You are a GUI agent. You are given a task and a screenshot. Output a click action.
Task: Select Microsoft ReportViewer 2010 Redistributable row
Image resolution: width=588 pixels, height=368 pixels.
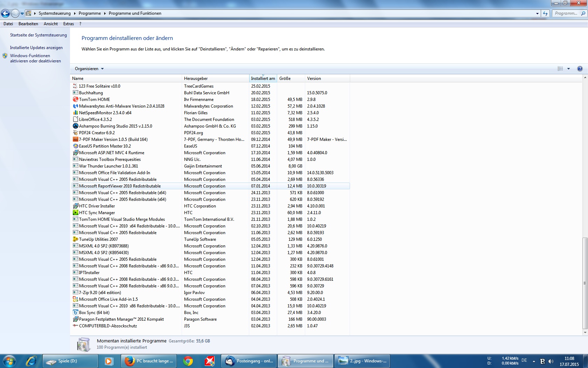coord(210,186)
